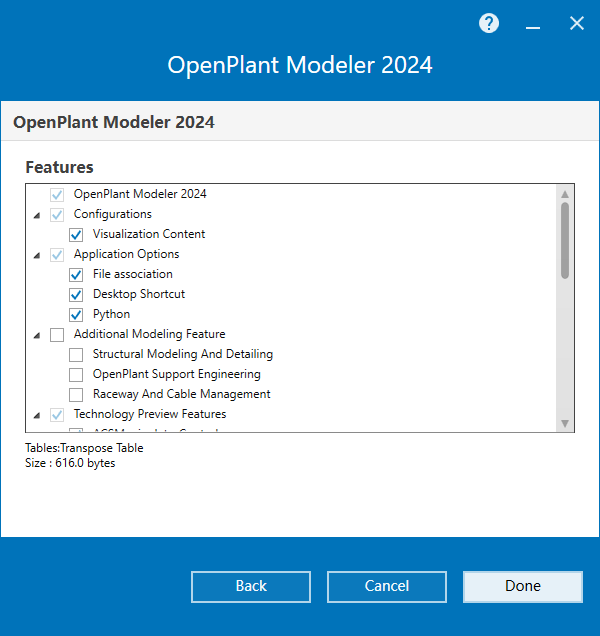Cancel the installation

point(387,587)
